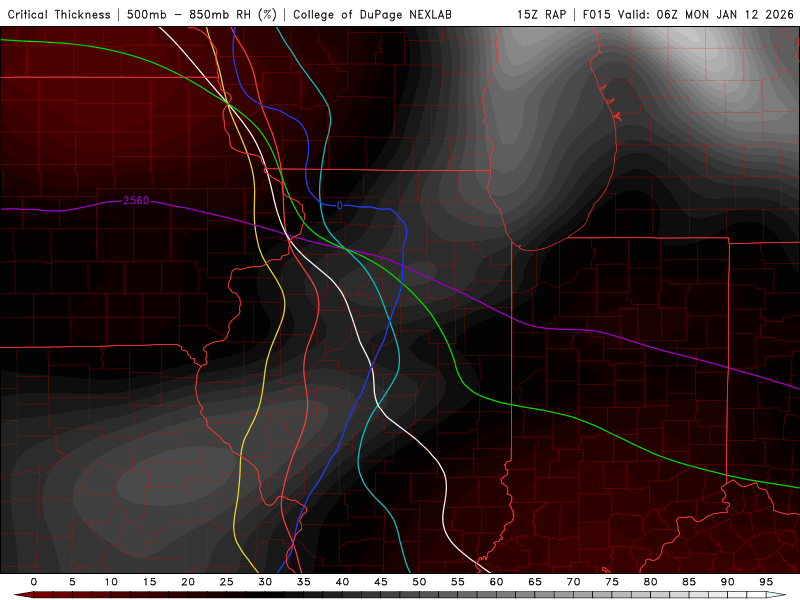800x600 pixels.
Task: Click the blue "0" contour label on map
Action: point(340,206)
